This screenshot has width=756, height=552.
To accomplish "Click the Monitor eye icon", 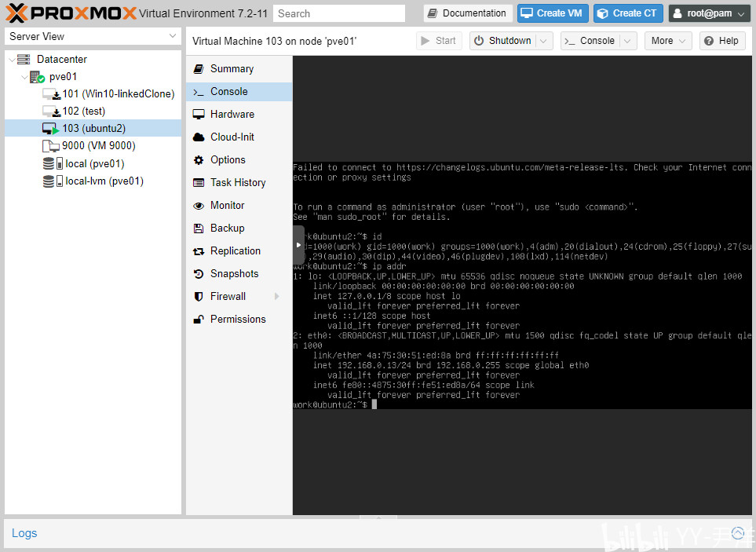I will (198, 206).
